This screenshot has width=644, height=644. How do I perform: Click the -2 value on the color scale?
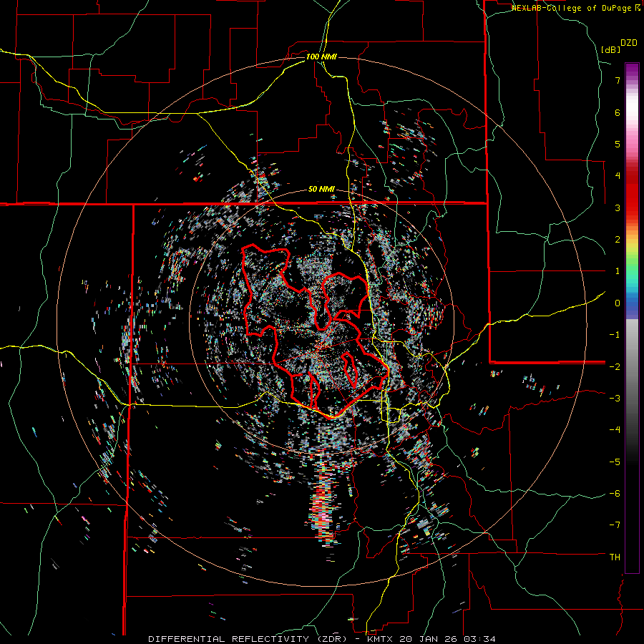coord(615,366)
